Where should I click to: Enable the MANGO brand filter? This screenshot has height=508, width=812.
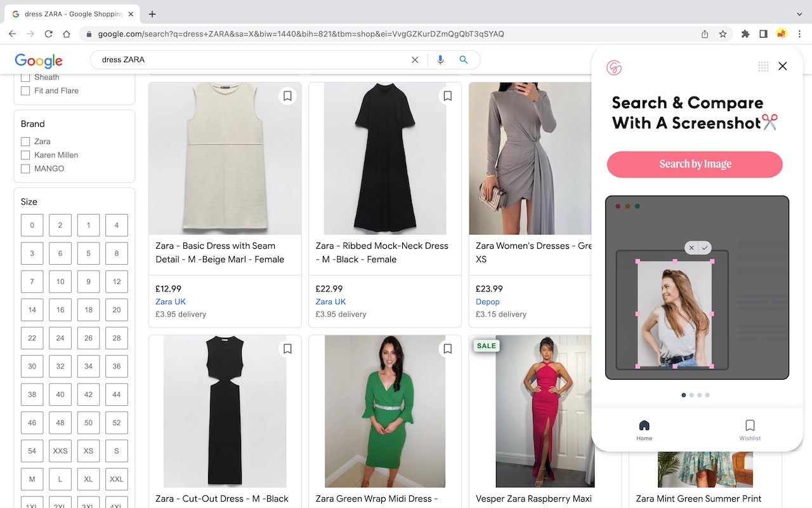tap(25, 168)
